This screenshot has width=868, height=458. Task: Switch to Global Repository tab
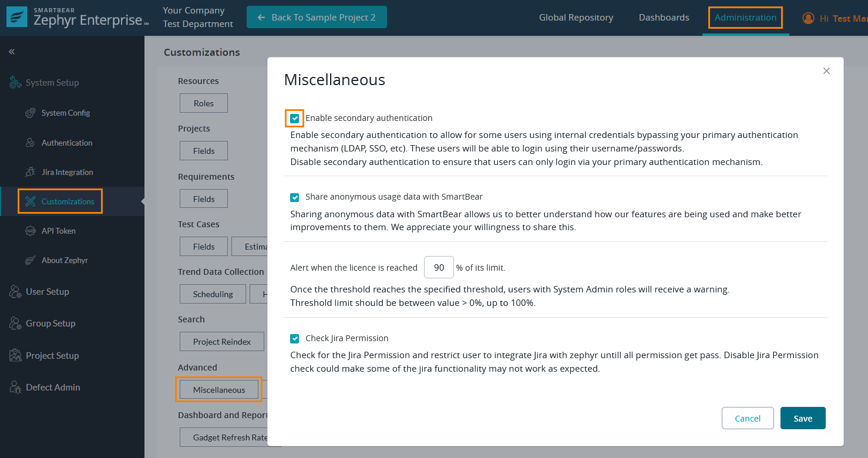point(576,18)
